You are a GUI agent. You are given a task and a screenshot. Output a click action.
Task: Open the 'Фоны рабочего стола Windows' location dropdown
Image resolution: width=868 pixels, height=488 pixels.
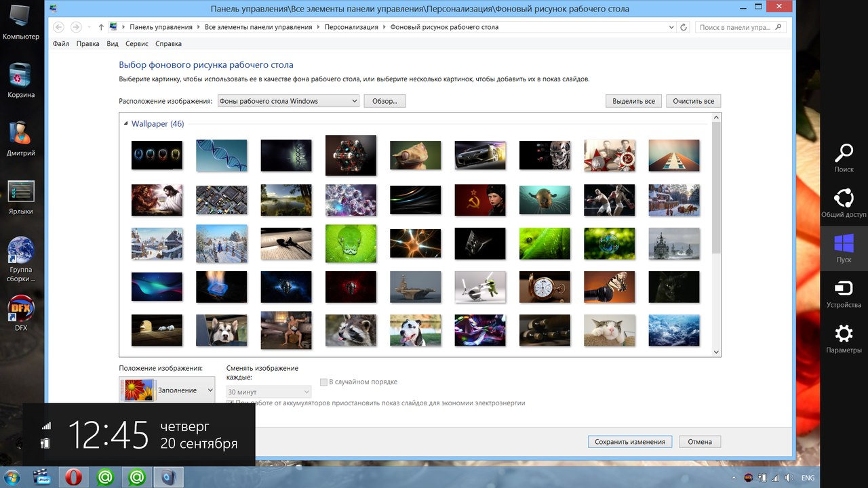click(x=288, y=101)
